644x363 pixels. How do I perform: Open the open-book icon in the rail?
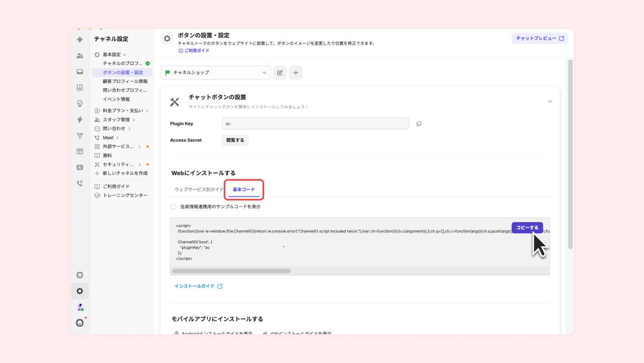pos(80,151)
